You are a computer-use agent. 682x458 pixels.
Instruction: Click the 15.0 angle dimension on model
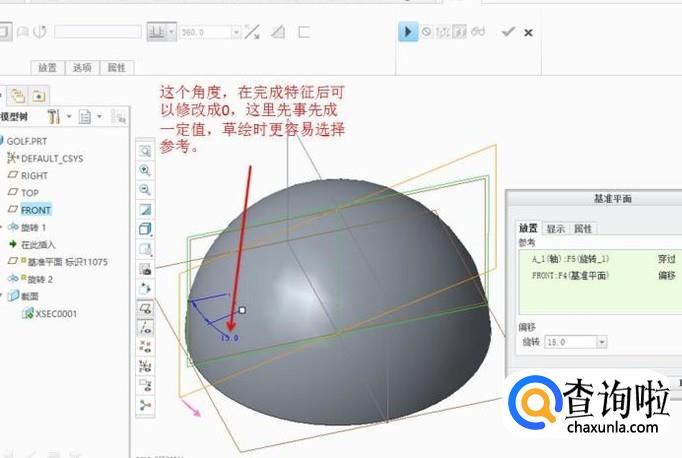[229, 338]
